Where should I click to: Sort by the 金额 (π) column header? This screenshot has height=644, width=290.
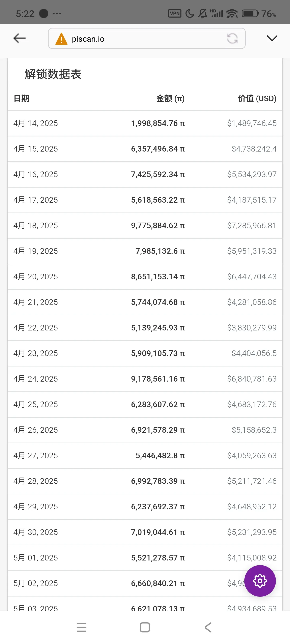(170, 98)
